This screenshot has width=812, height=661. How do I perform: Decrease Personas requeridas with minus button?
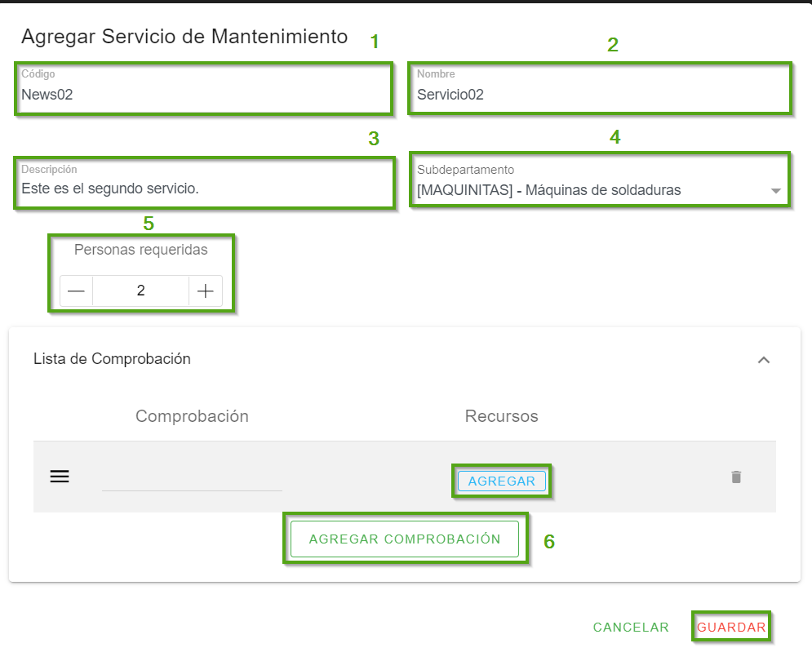pyautogui.click(x=76, y=291)
